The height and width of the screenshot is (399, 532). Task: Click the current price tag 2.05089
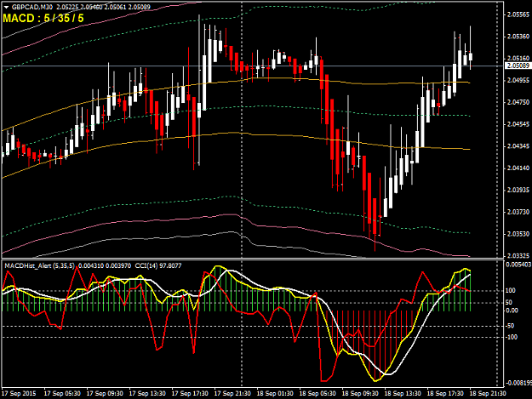pyautogui.click(x=518, y=66)
